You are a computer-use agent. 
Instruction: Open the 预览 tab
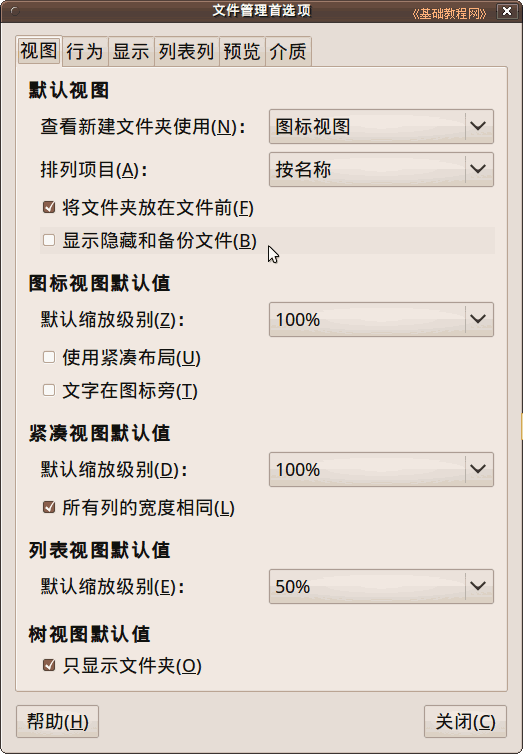(242, 51)
